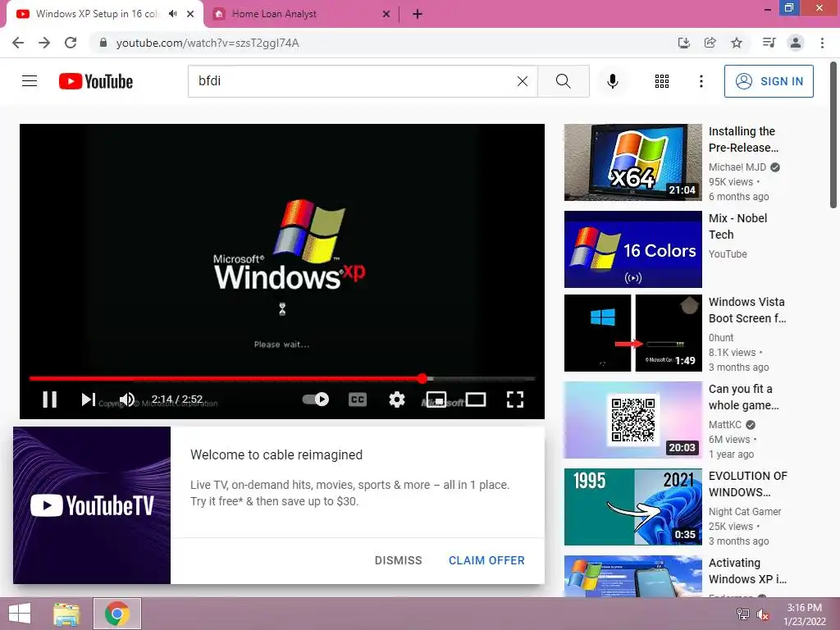Share this page from address bar
The width and height of the screenshot is (840, 630).
click(710, 43)
